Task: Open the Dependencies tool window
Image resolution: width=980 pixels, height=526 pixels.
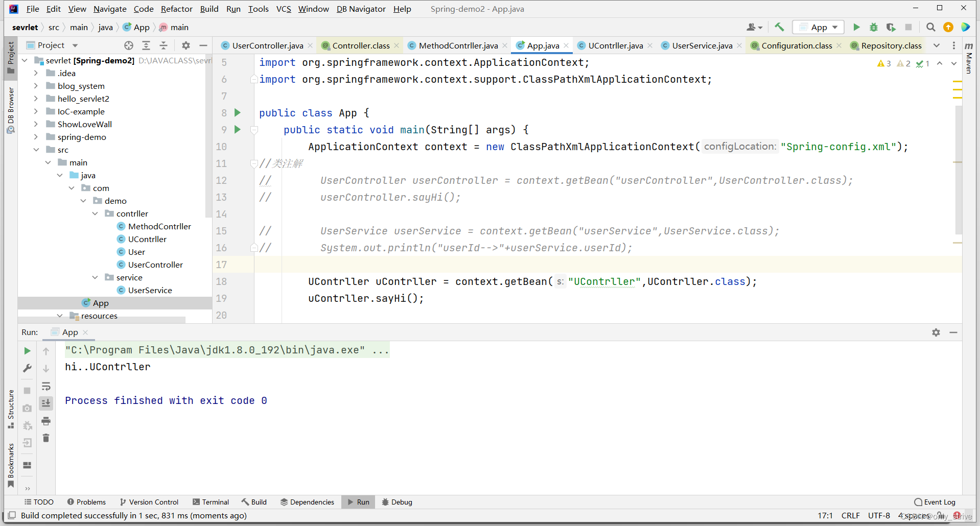Action: [307, 502]
